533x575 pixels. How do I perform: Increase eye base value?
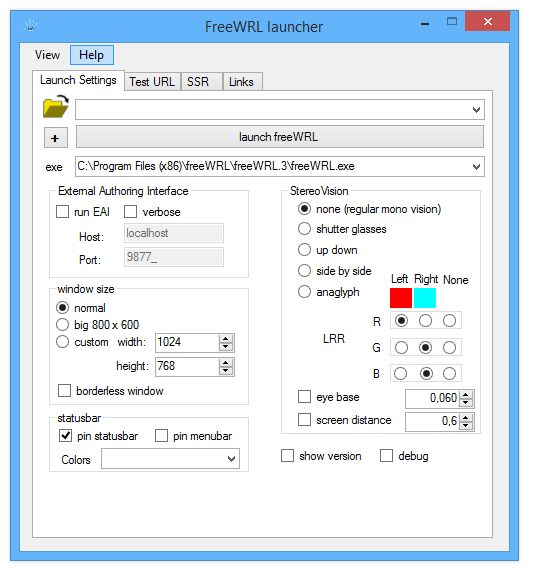[x=466, y=395]
